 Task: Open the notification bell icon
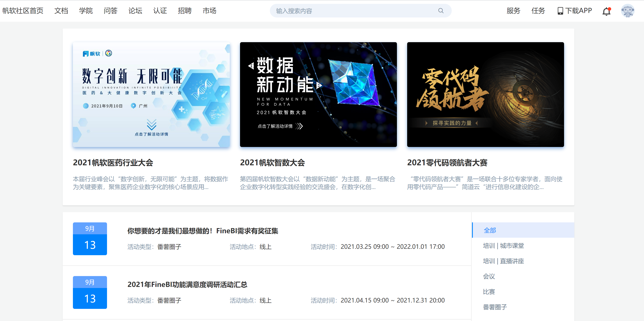point(606,12)
